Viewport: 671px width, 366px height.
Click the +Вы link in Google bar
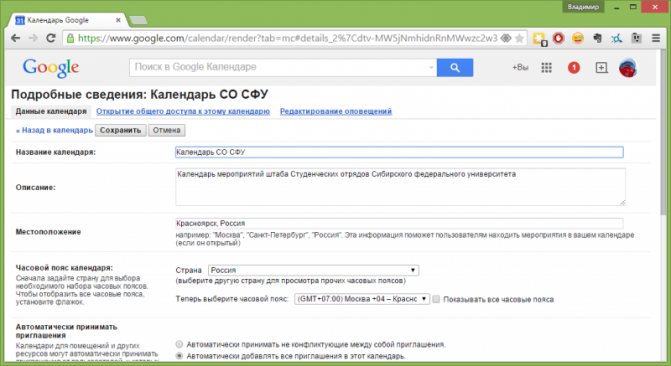point(520,68)
